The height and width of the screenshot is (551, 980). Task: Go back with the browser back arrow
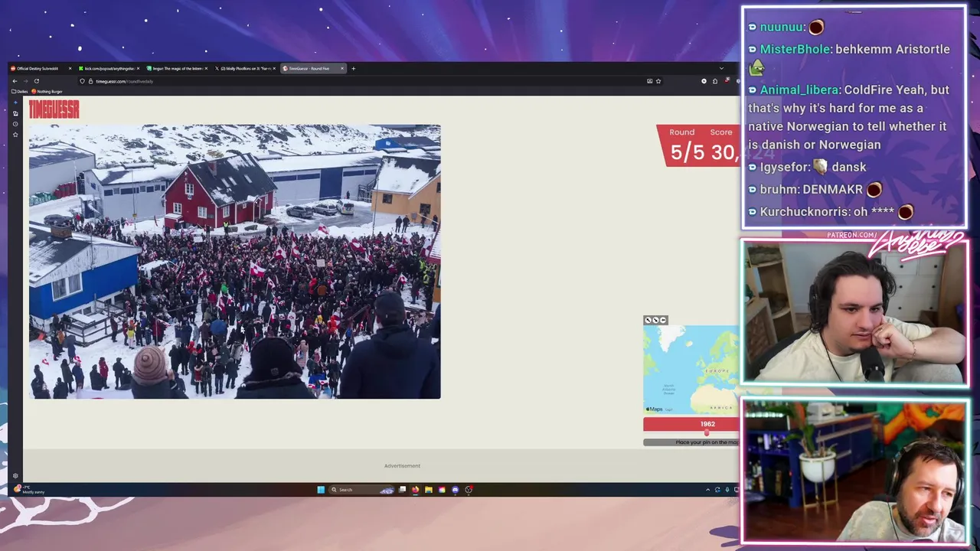[x=15, y=81]
